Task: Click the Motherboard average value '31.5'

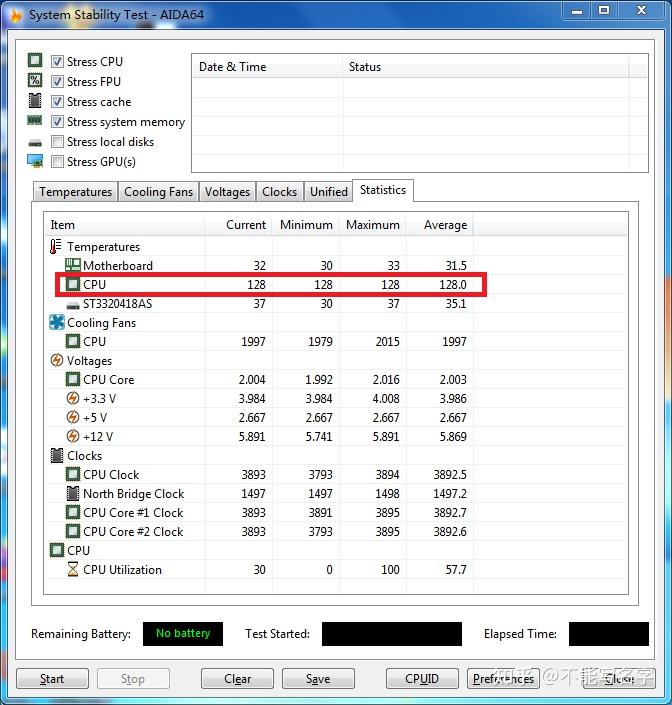Action: 456,266
